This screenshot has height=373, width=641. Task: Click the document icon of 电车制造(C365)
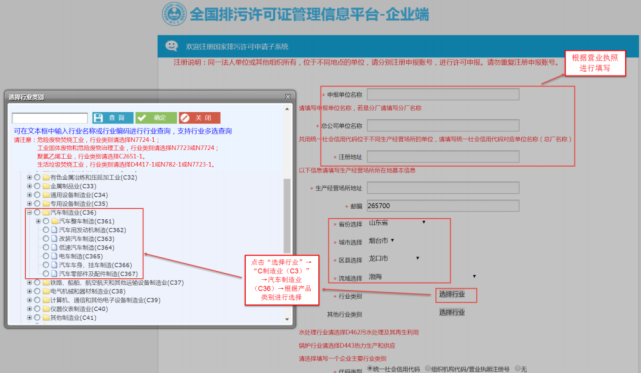tap(54, 256)
